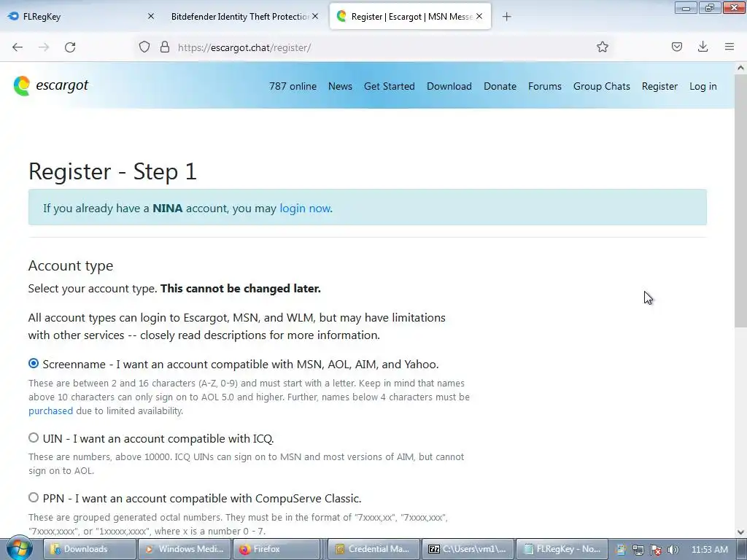The width and height of the screenshot is (747, 560).
Task: Click the volume icon in system tray
Action: point(673,550)
